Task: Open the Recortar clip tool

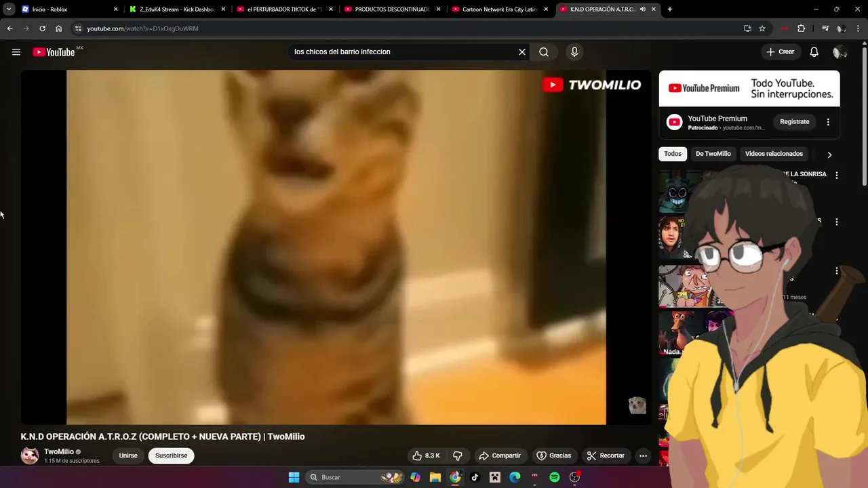Action: coord(606,455)
